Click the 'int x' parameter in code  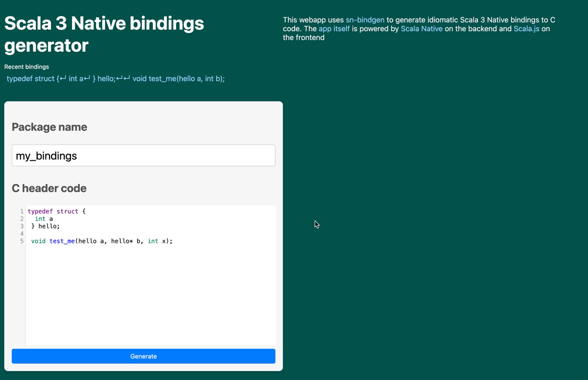pos(159,241)
